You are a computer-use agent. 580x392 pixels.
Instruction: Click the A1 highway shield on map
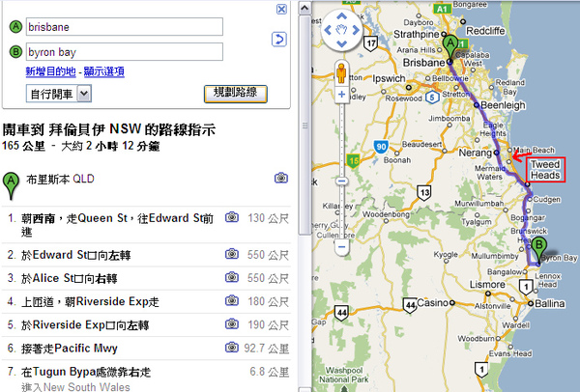click(x=443, y=9)
